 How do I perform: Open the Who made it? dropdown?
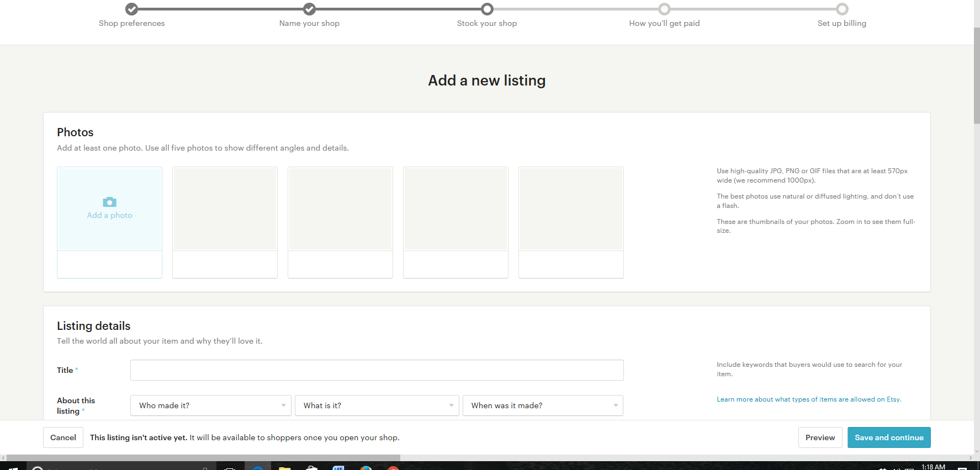pos(211,405)
